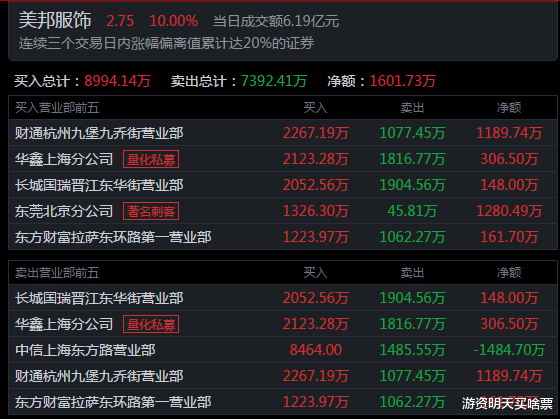The width and height of the screenshot is (560, 419).
Task: Click the net amount 161.70万
Action: pyautogui.click(x=509, y=237)
